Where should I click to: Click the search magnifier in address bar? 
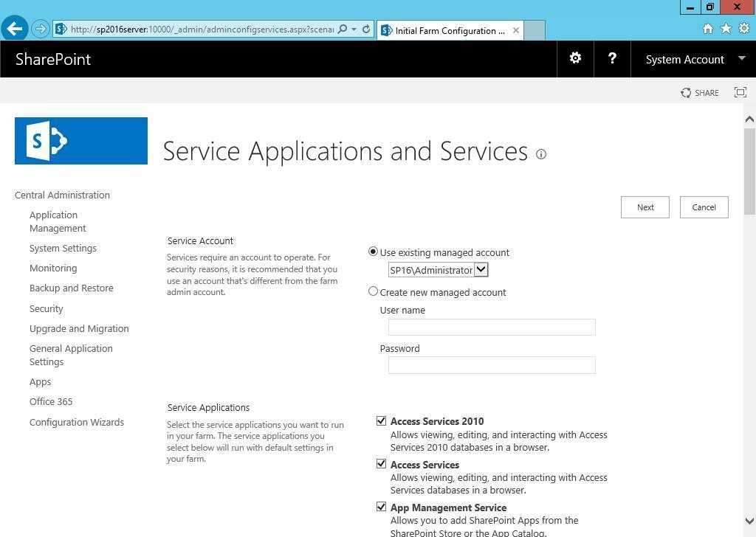pos(343,30)
